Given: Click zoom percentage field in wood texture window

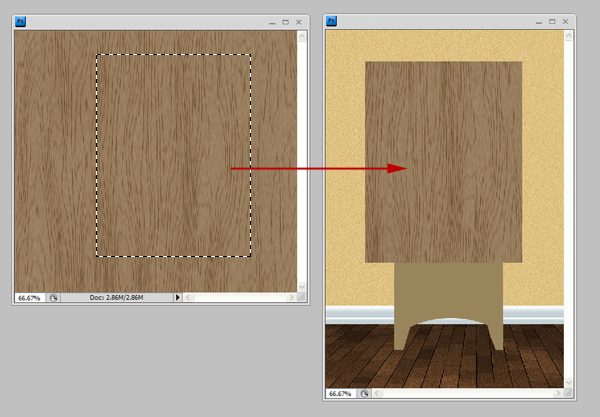Looking at the screenshot, I should coord(30,297).
